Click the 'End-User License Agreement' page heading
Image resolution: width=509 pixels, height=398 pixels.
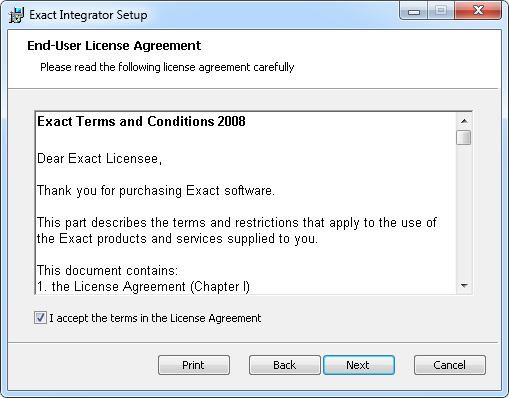point(114,46)
